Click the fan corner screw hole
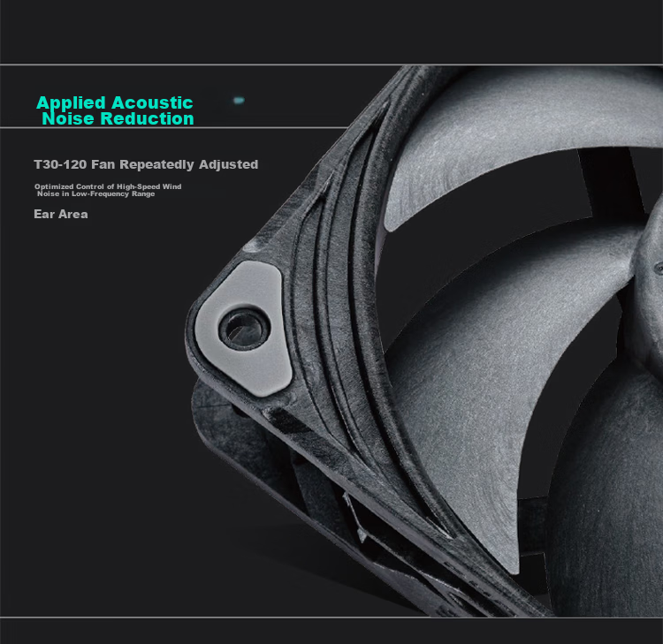 point(244,329)
